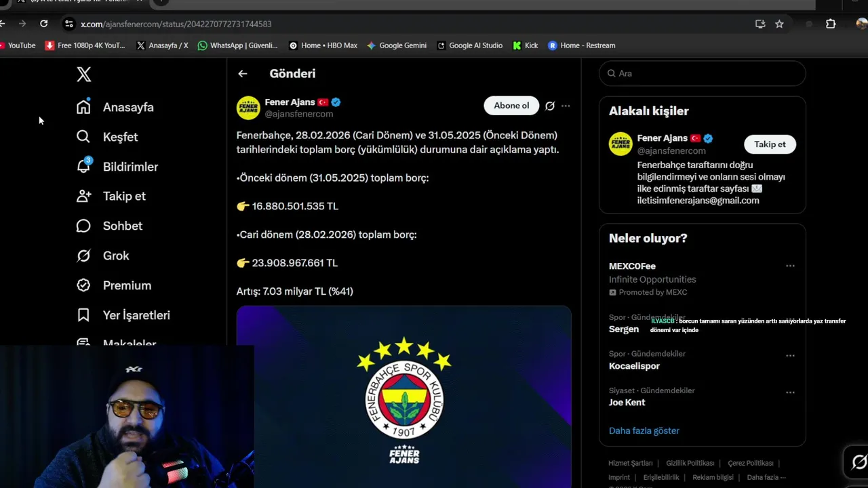Open Anasayfa / X bookmark
The image size is (868, 488).
click(162, 45)
